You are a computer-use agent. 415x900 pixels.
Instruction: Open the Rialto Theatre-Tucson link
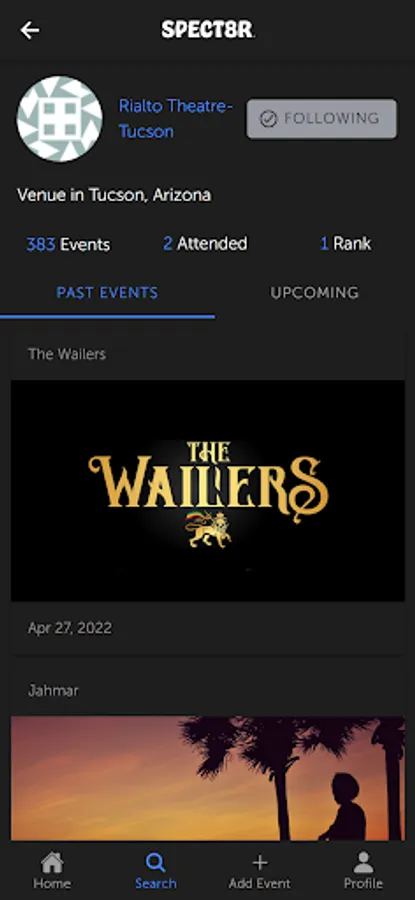(176, 119)
